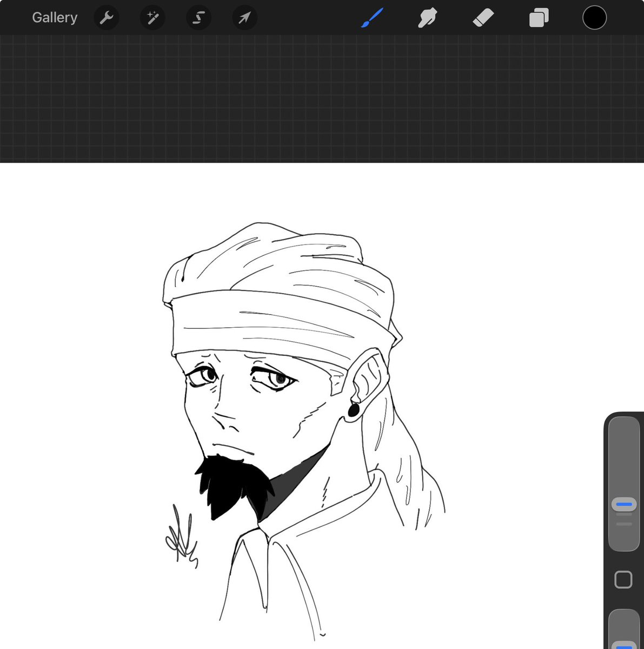Open the Gallery
Screen dimensions: 644x649
(55, 18)
